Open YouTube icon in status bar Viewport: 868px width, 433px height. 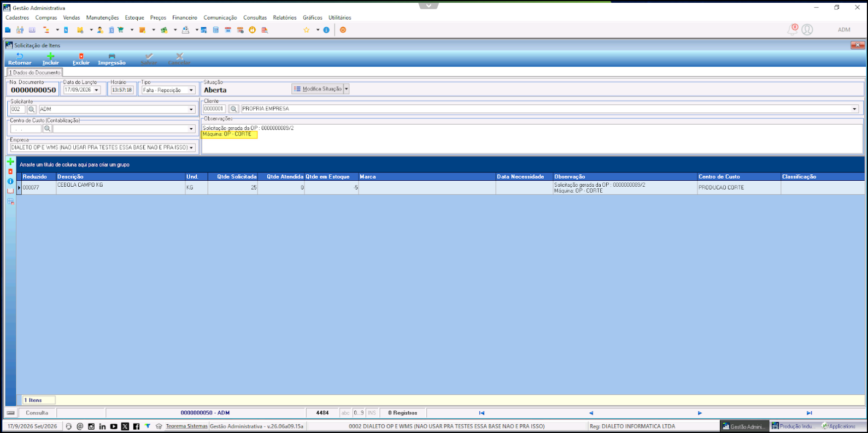(114, 426)
